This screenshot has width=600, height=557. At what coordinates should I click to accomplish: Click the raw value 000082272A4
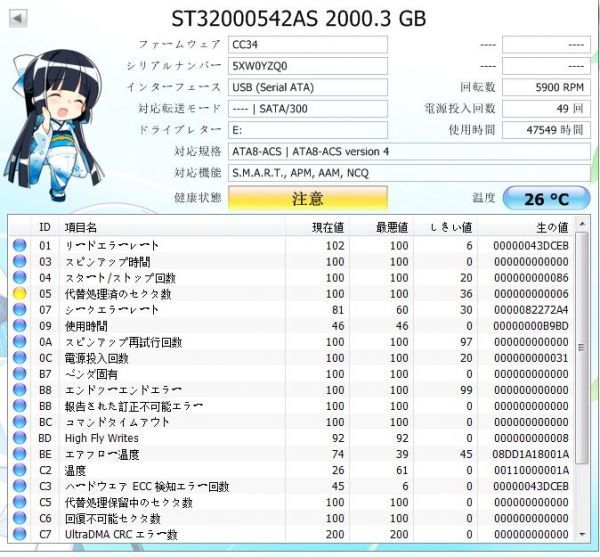(531, 309)
